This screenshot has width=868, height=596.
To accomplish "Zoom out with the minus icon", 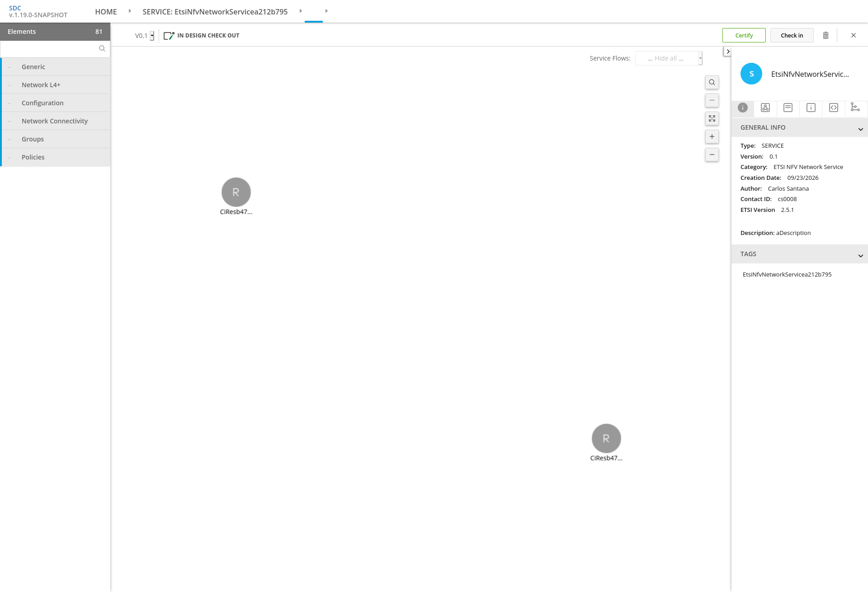I will coord(712,155).
